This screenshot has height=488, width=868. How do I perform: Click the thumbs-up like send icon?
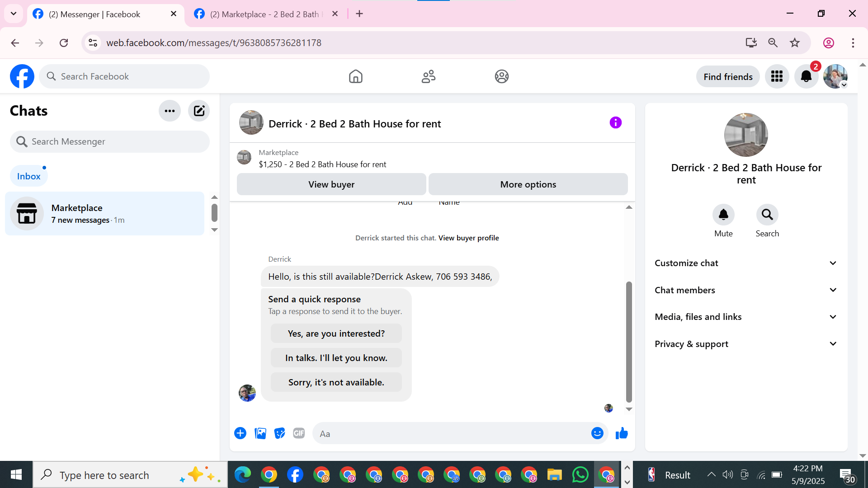(622, 433)
